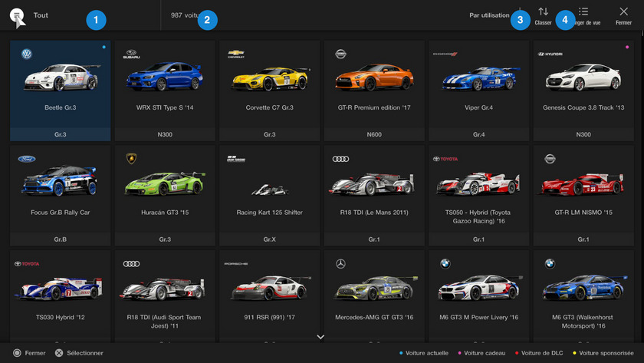Click the Lamborghini badge on the Huracán card
The width and height of the screenshot is (644, 363).
(x=131, y=159)
